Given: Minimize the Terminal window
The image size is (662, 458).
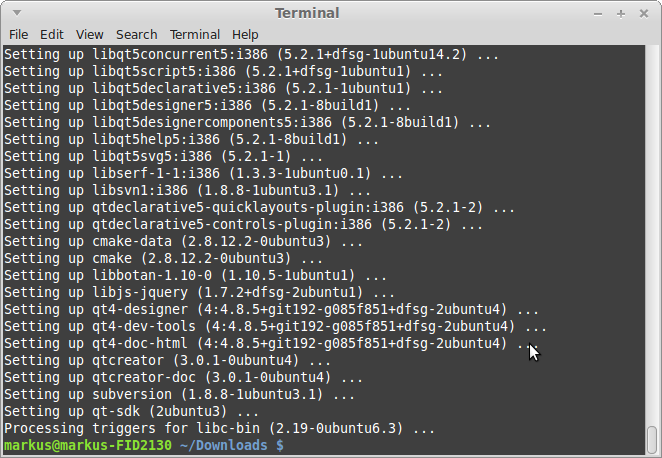Looking at the screenshot, I should (x=598, y=13).
